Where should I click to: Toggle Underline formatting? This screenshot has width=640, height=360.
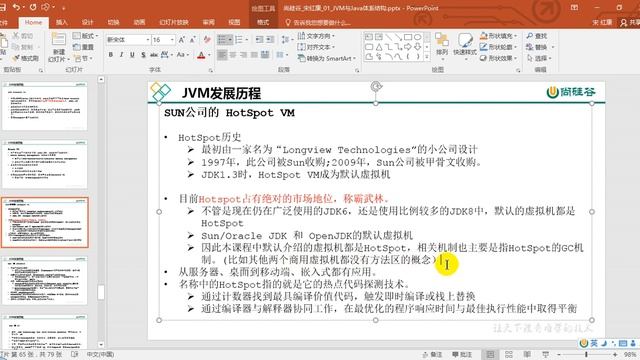click(132, 55)
